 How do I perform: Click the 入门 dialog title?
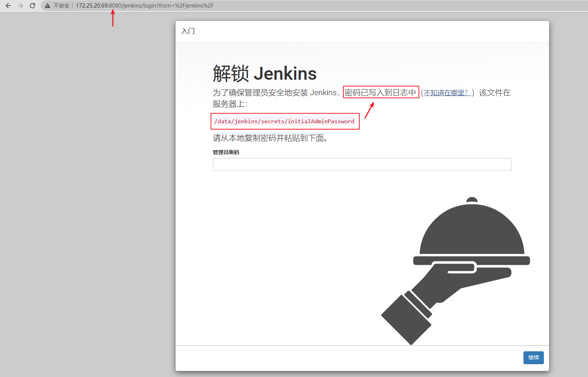pyautogui.click(x=188, y=31)
